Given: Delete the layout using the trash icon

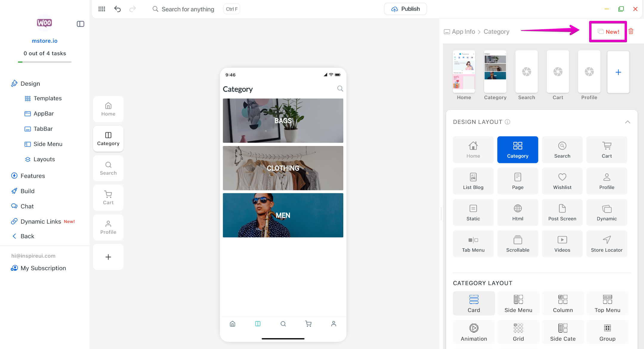Looking at the screenshot, I should tap(631, 31).
